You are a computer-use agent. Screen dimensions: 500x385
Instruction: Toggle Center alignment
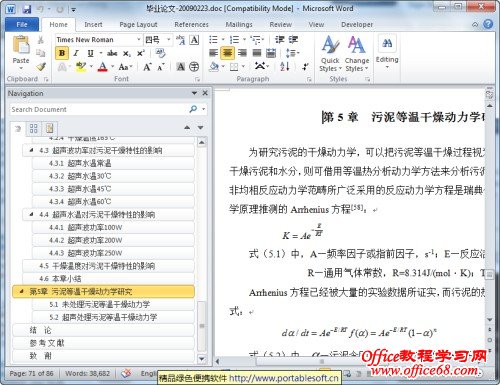[228, 53]
